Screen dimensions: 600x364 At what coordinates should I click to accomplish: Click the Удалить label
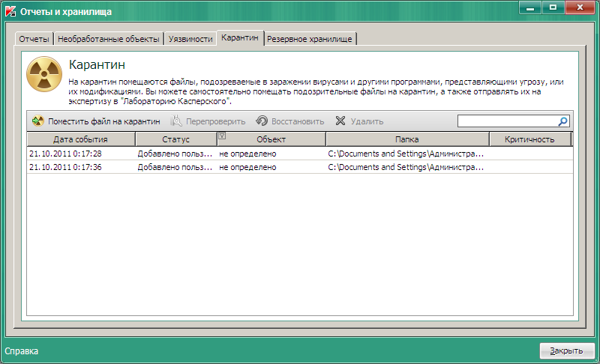pyautogui.click(x=367, y=121)
